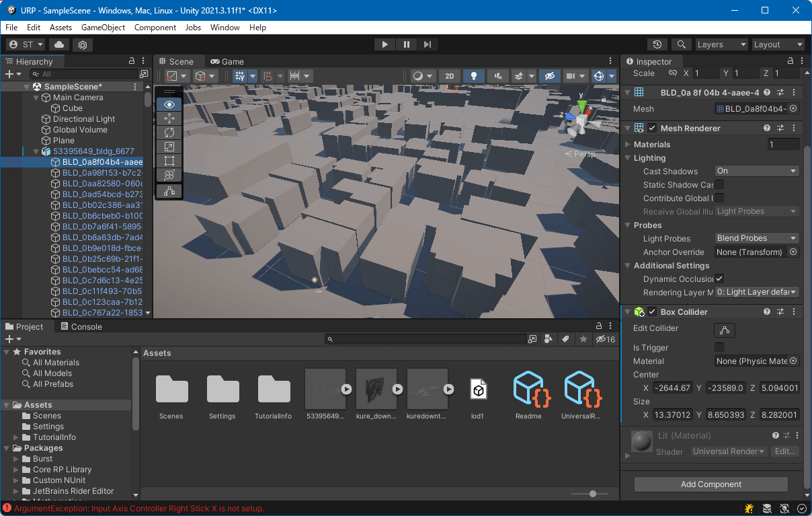
Task: Toggle scene visibility (hidden eye) button
Action: [x=549, y=76]
